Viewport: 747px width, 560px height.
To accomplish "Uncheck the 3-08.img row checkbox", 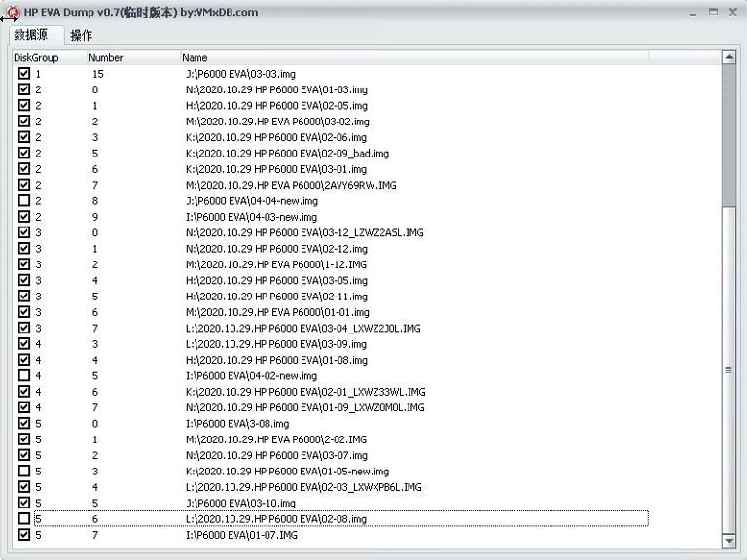I will coord(23,423).
